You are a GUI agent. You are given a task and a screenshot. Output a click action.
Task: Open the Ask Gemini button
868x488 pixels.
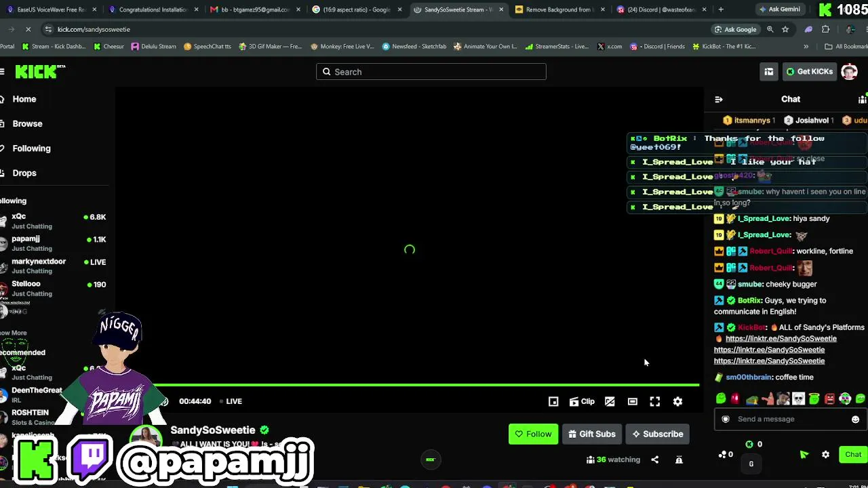pos(779,9)
